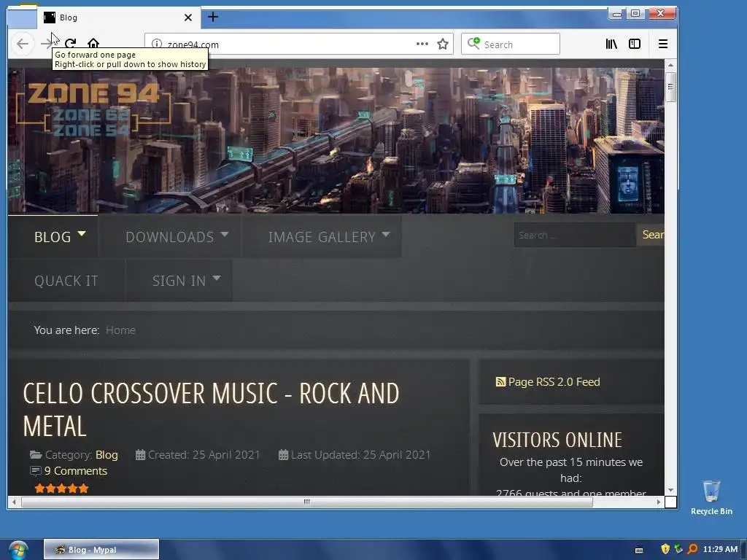Bookmark this page with the star
Screen dimensions: 747x560
[443, 44]
